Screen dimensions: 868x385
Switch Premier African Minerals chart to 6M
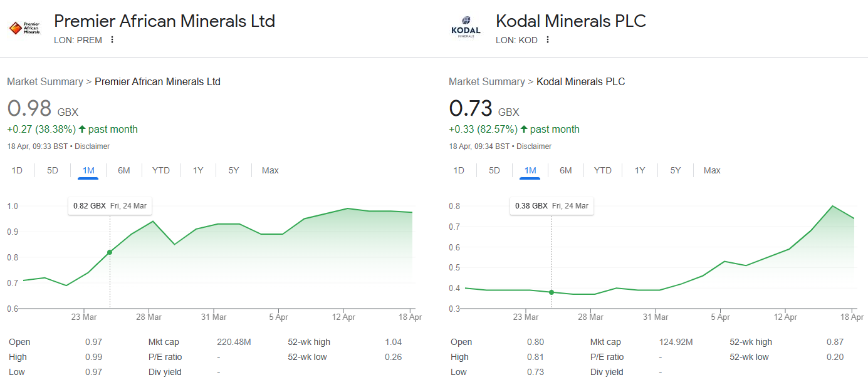pyautogui.click(x=124, y=170)
